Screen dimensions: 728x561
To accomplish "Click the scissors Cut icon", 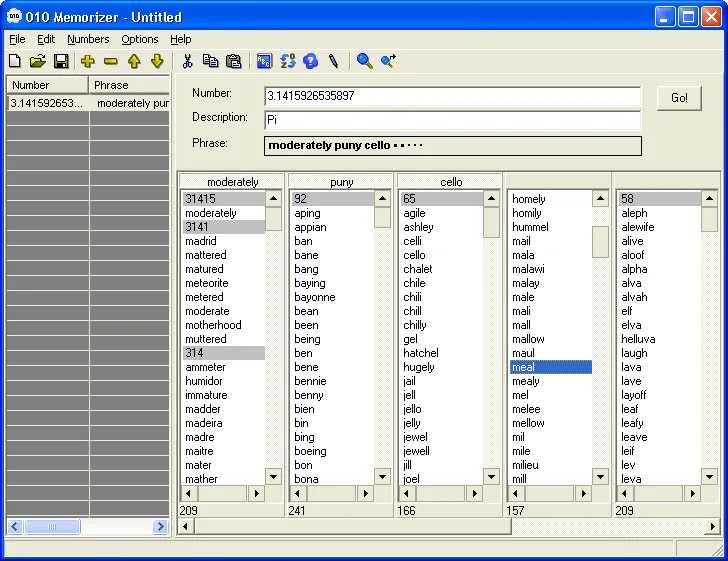I will click(187, 62).
